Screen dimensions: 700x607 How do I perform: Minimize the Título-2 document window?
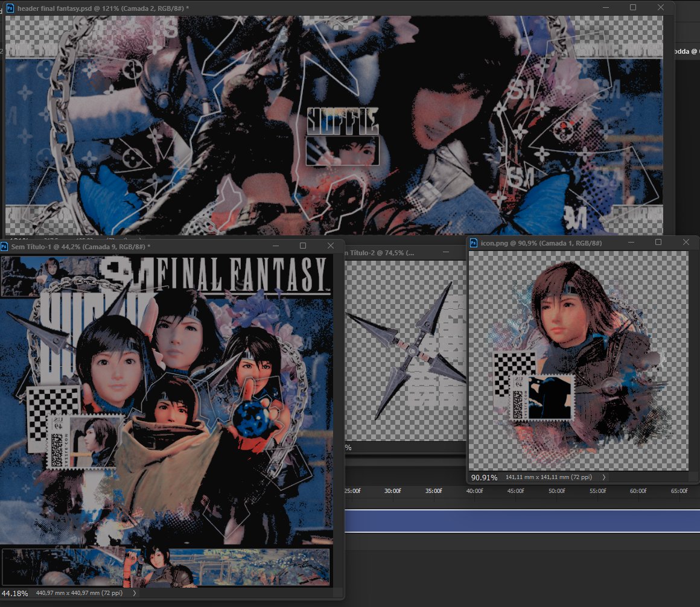(445, 252)
